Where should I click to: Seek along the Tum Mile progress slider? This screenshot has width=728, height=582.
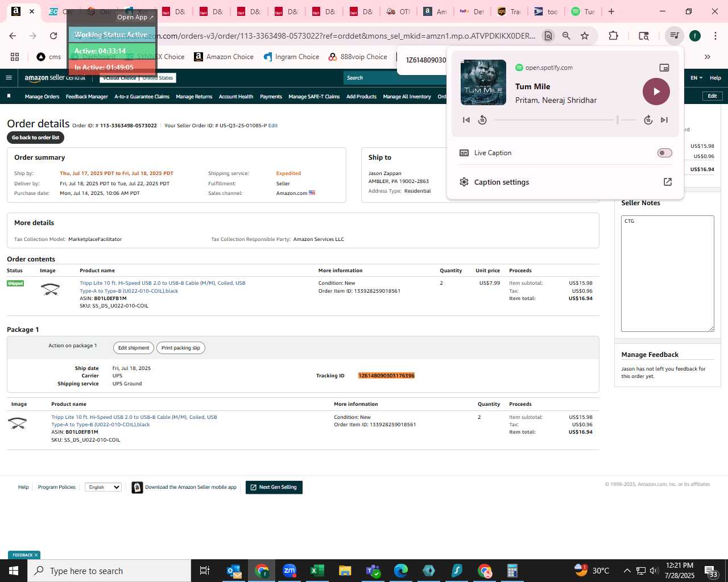[x=565, y=120]
